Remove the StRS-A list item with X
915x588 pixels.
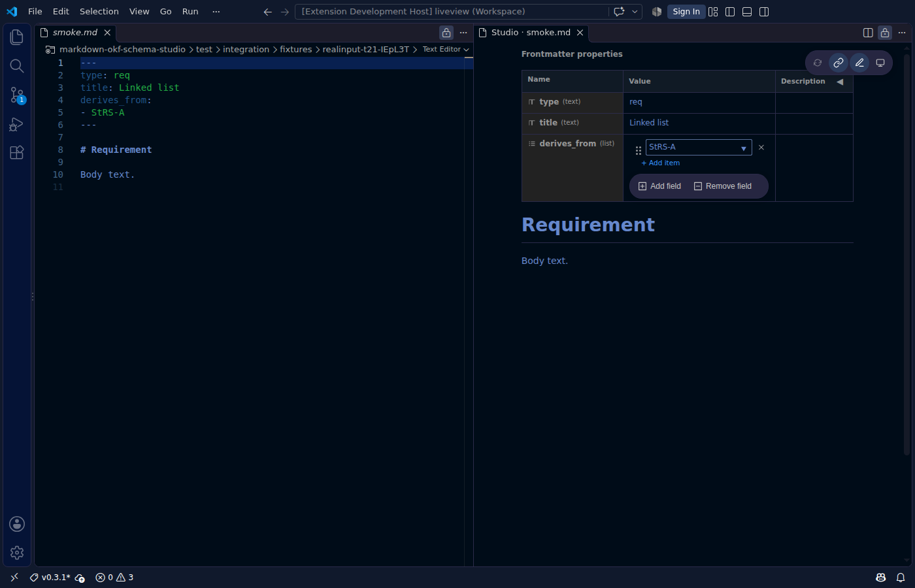click(x=761, y=148)
